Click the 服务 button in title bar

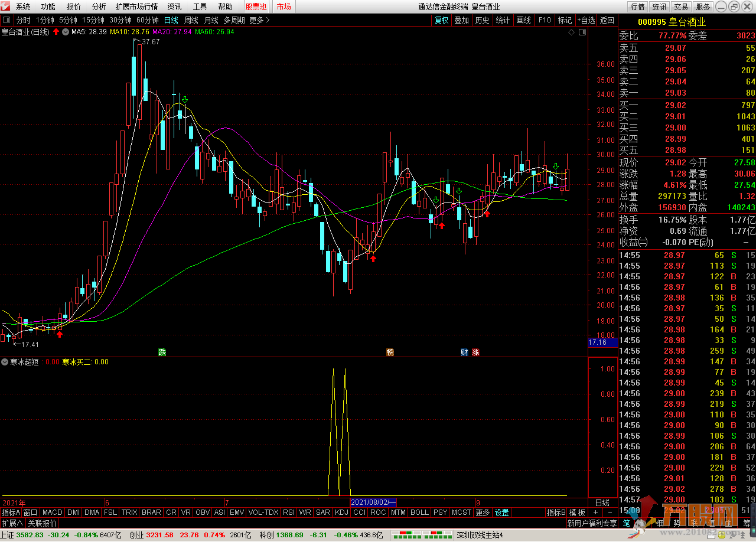(703, 6)
